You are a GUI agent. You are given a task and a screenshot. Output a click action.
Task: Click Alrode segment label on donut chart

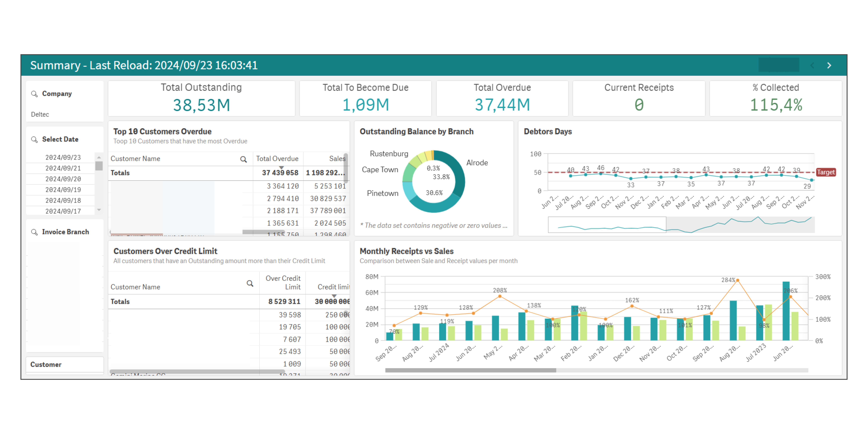477,163
